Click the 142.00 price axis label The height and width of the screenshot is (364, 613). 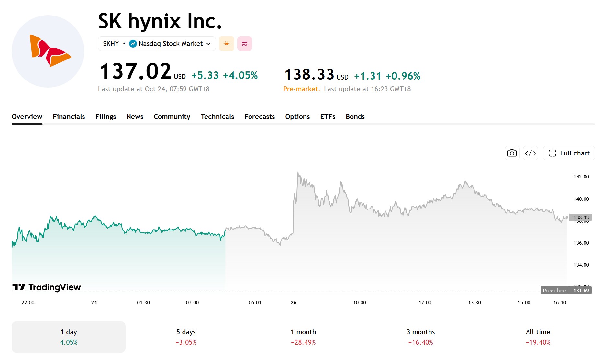coord(581,177)
